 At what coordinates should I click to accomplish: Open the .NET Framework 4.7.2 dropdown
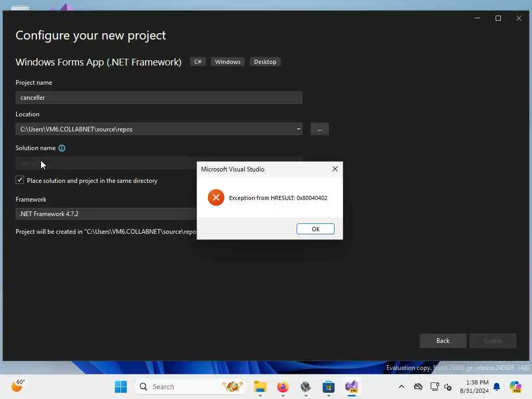pos(106,214)
